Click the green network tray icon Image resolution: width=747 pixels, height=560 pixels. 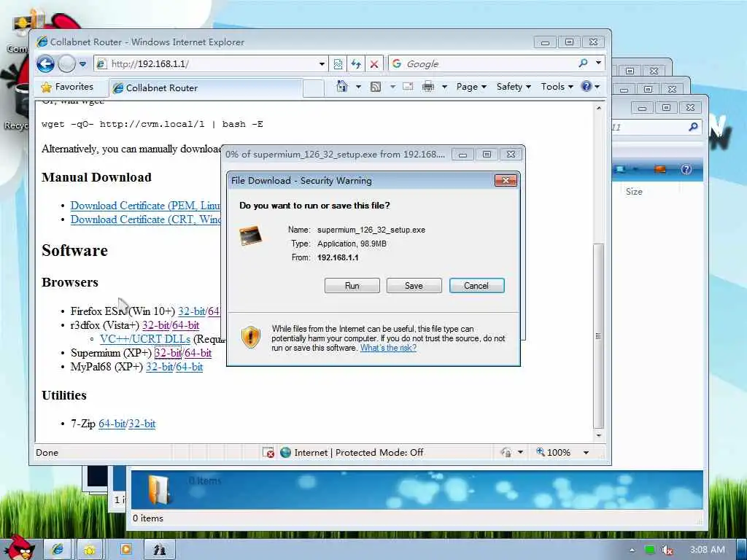[x=649, y=550]
